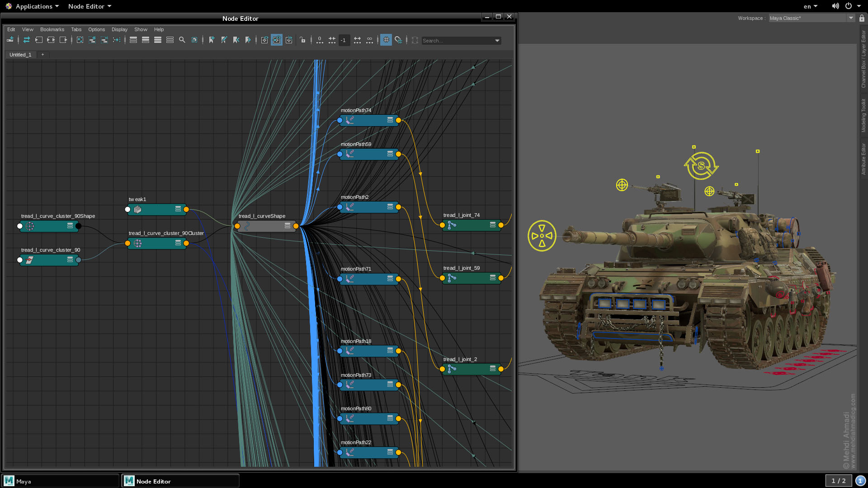This screenshot has width=868, height=488.
Task: Open the Modeling Toolkit side tab
Action: point(863,115)
